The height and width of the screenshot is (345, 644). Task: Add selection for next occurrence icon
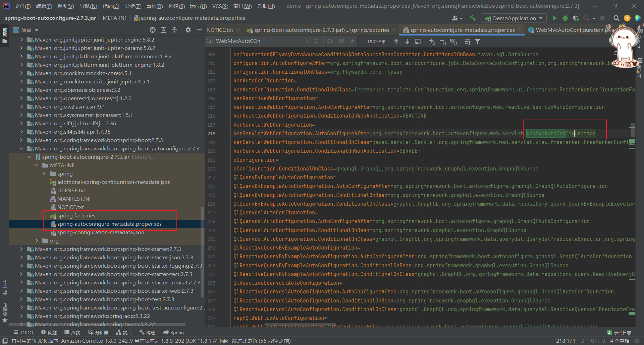(x=432, y=42)
